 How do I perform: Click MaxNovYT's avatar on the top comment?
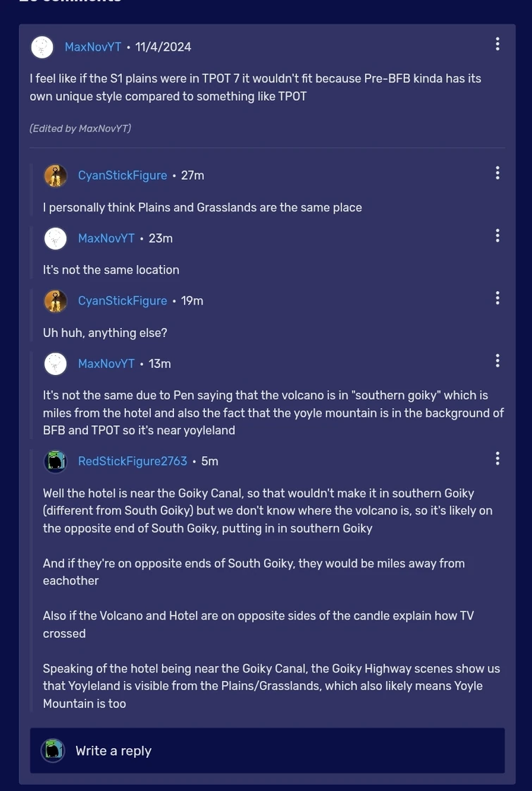point(42,47)
